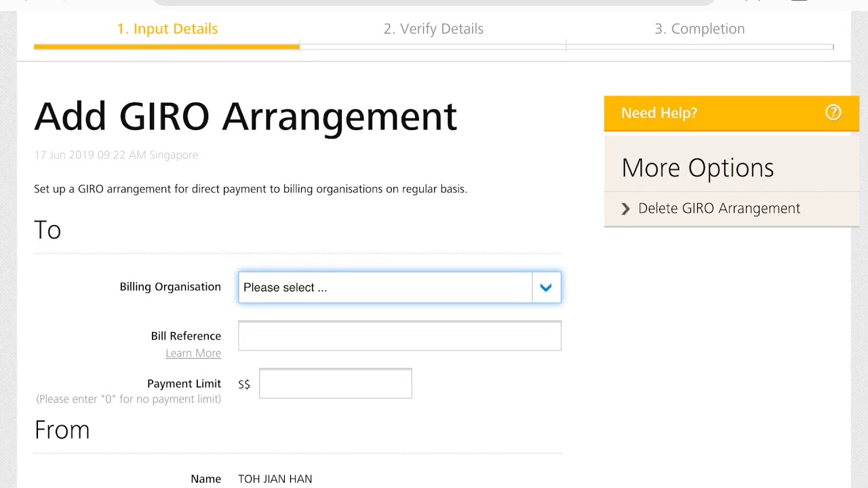Click the Need Help question mark icon
Screen dimensions: 868x488
pos(833,113)
